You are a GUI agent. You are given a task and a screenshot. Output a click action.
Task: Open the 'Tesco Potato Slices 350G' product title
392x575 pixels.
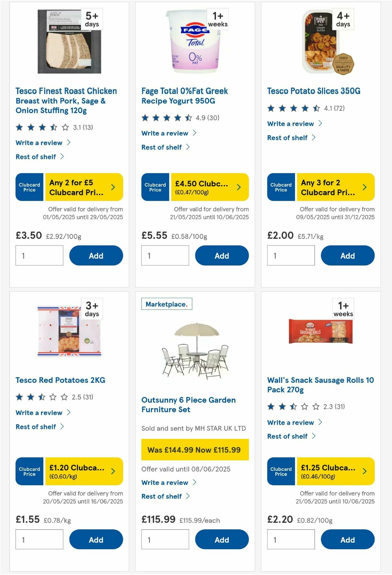pyautogui.click(x=314, y=91)
